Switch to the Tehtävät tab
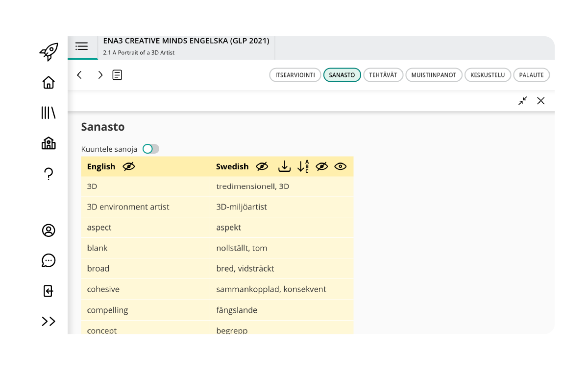588x371 pixels. click(383, 75)
